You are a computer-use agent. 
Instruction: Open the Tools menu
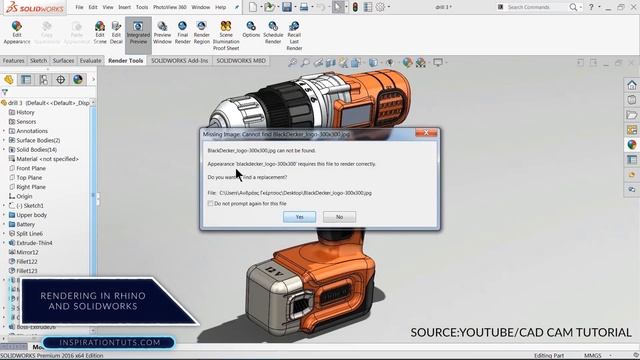[x=142, y=7]
